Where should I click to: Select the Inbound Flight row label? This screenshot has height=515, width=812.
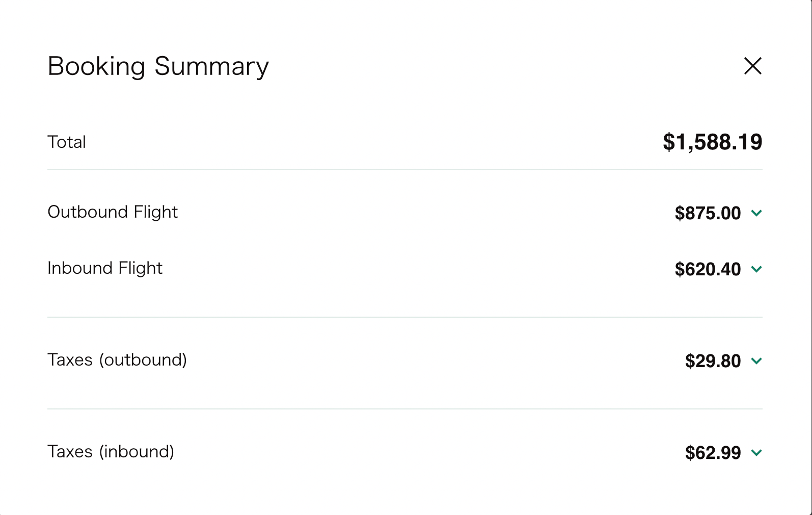(105, 268)
